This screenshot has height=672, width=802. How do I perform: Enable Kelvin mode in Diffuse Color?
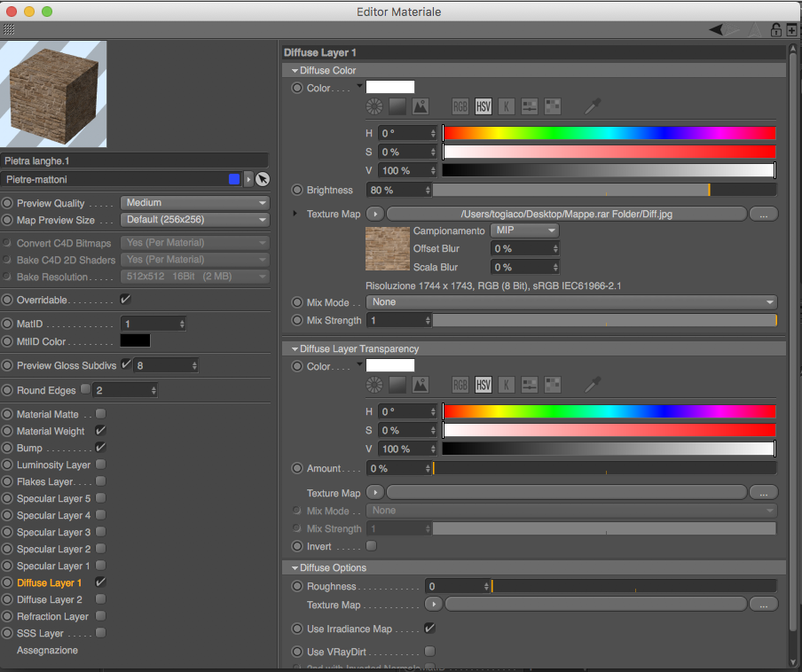pyautogui.click(x=507, y=106)
